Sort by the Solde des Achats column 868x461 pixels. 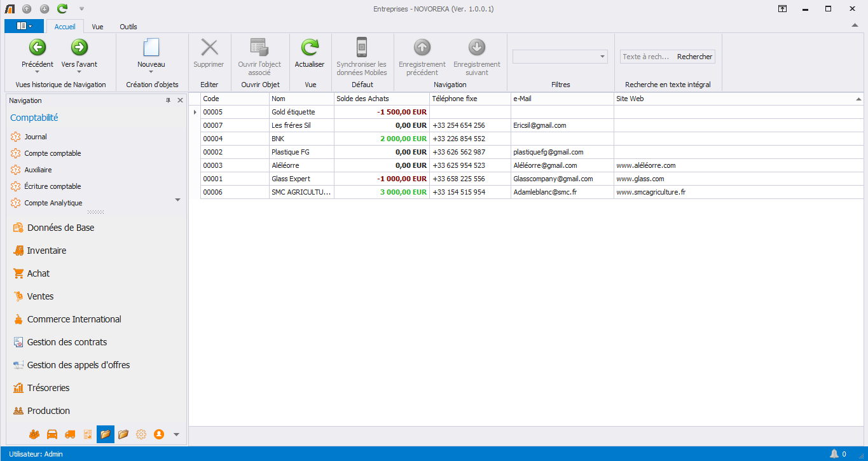tap(382, 99)
